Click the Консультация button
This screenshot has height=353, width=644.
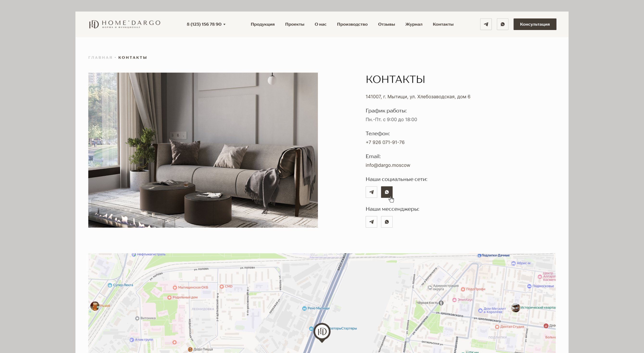pos(534,24)
